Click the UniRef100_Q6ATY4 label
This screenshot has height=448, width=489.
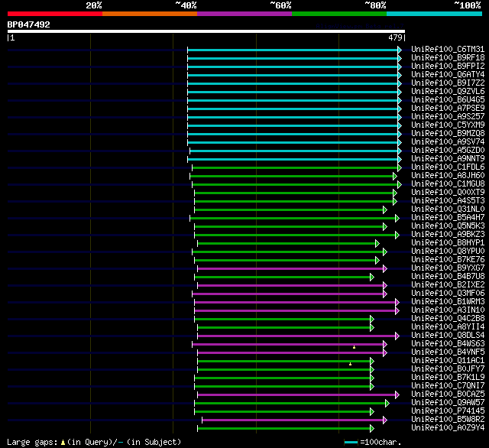448,75
